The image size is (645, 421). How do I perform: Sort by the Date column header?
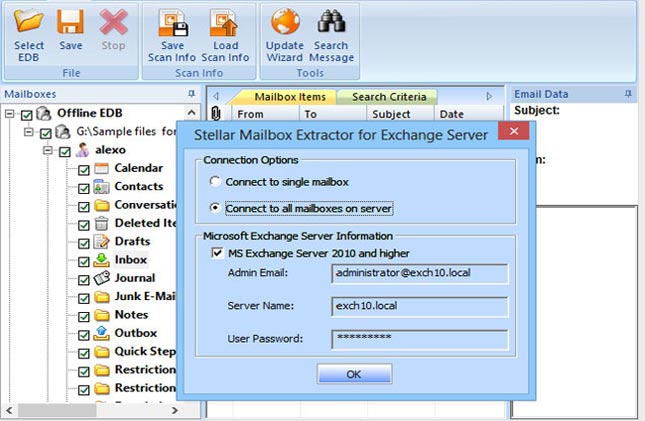coord(469,114)
